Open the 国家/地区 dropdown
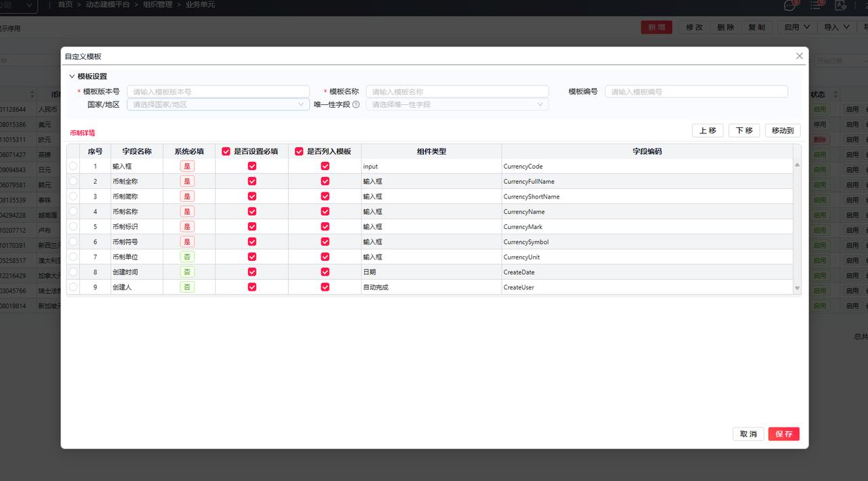 [x=218, y=104]
